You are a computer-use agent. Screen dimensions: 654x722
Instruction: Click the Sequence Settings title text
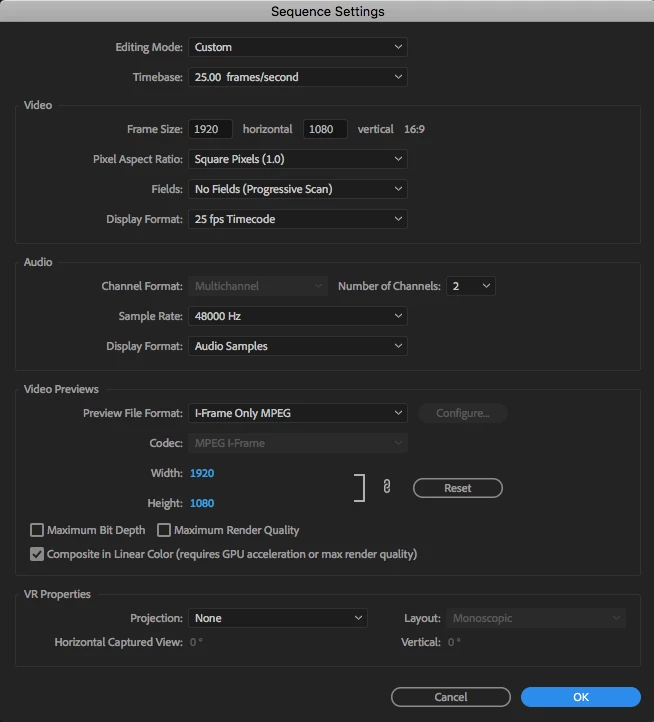[x=327, y=11]
